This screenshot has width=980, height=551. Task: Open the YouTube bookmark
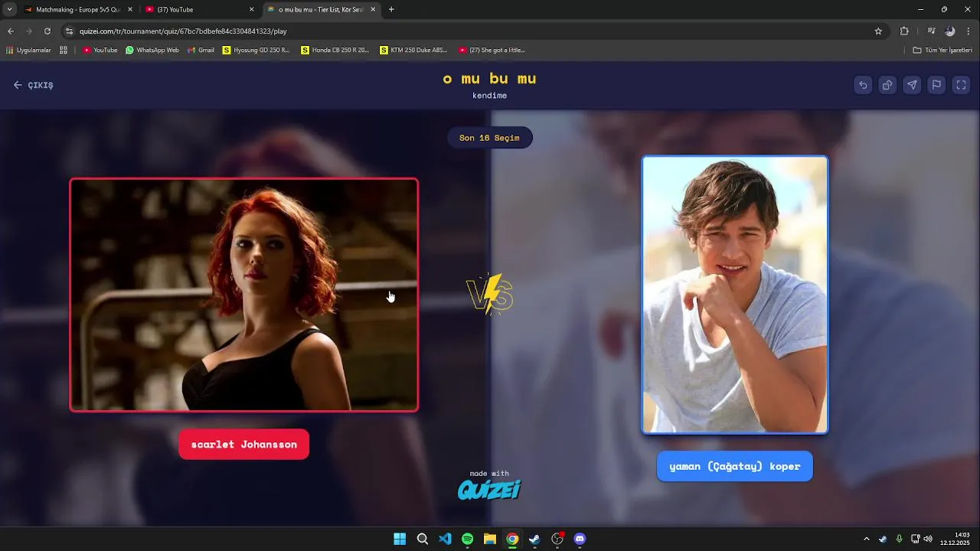pyautogui.click(x=100, y=50)
